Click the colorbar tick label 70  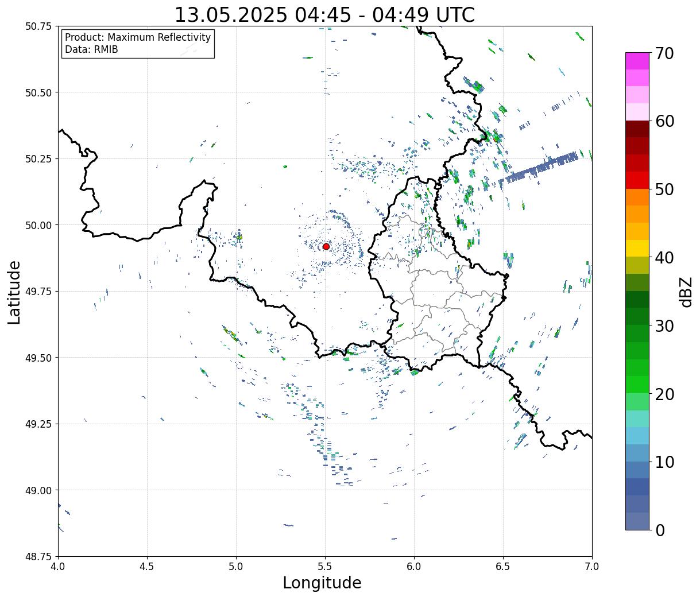(664, 53)
